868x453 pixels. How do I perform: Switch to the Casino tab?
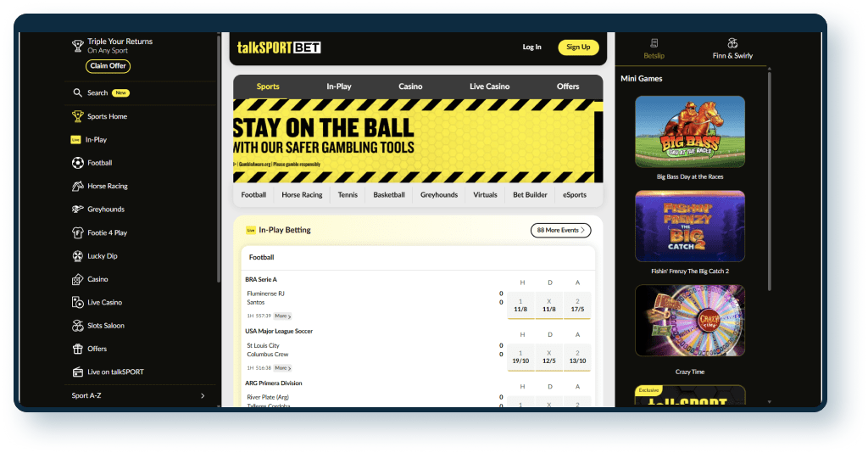pyautogui.click(x=410, y=87)
